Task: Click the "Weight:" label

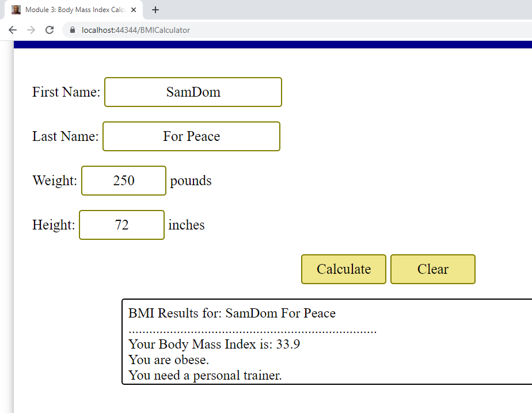Action: (55, 181)
